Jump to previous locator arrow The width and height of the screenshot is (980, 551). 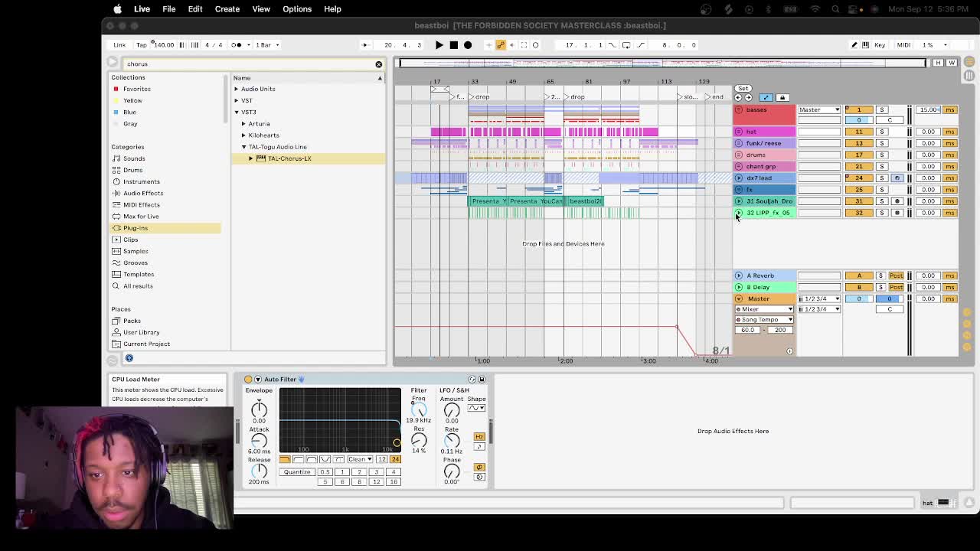(738, 98)
